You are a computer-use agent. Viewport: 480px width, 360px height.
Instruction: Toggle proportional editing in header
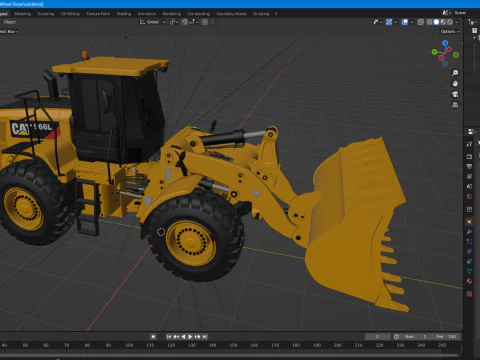click(205, 22)
